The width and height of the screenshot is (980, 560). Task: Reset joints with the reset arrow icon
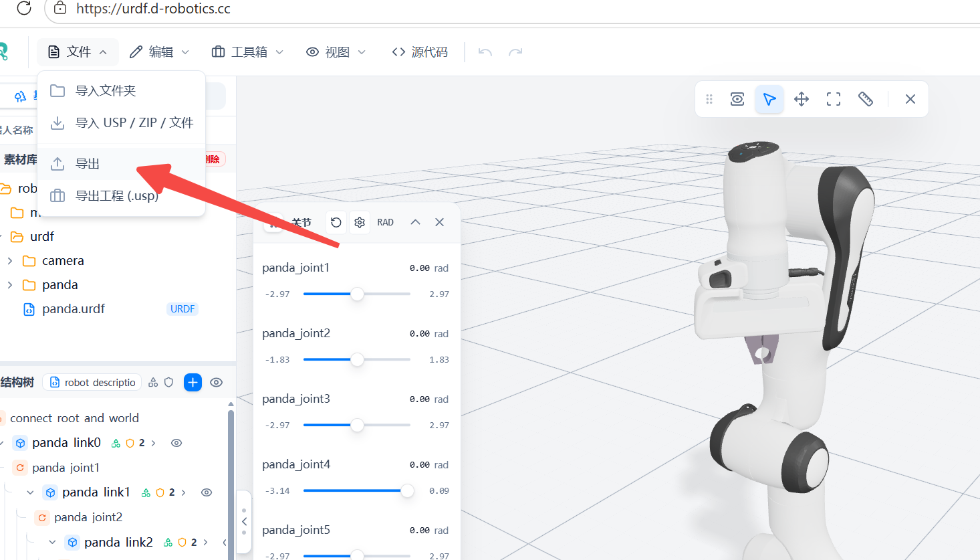coord(336,222)
